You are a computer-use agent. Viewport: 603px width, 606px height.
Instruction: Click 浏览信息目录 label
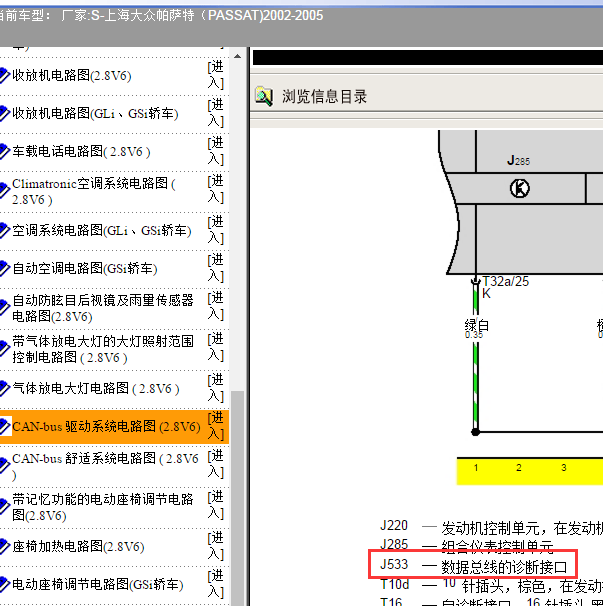coord(324,97)
